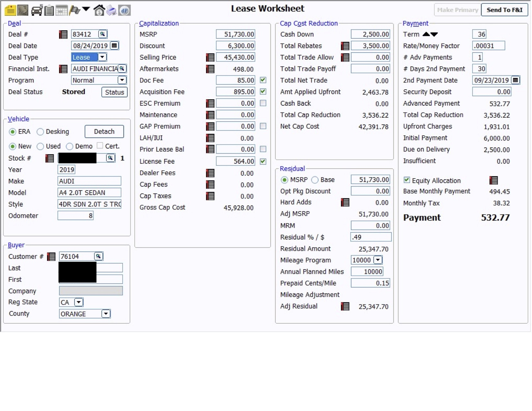Click the MSRP field under Capitalization

click(236, 34)
